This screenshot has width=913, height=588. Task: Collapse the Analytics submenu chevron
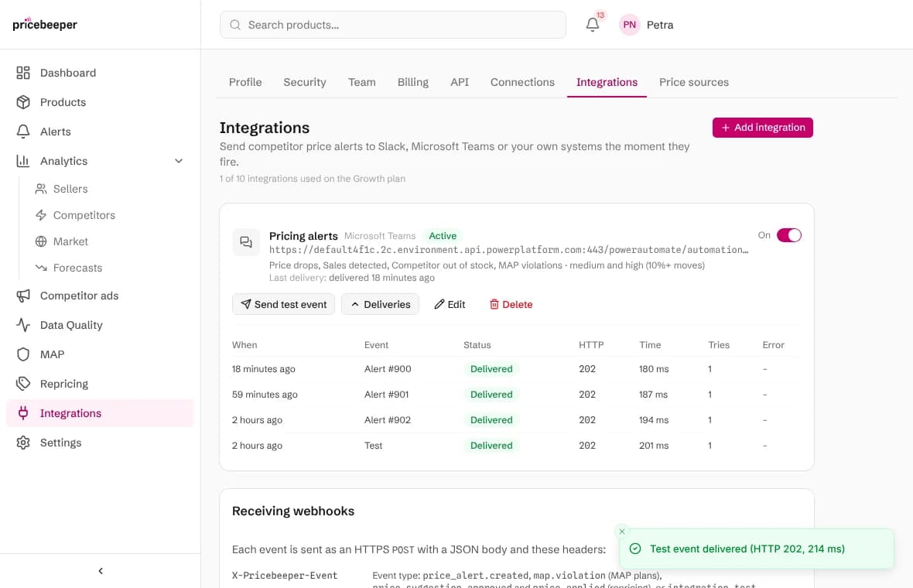coord(179,161)
